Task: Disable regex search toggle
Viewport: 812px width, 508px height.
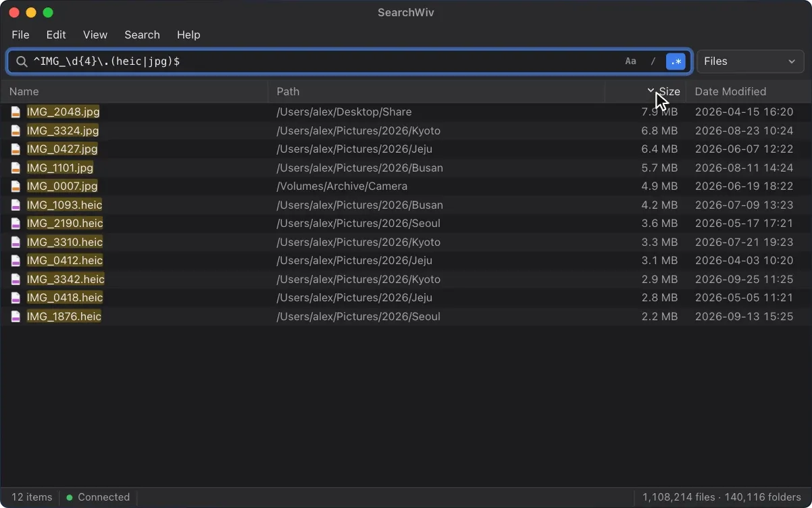Action: point(676,61)
